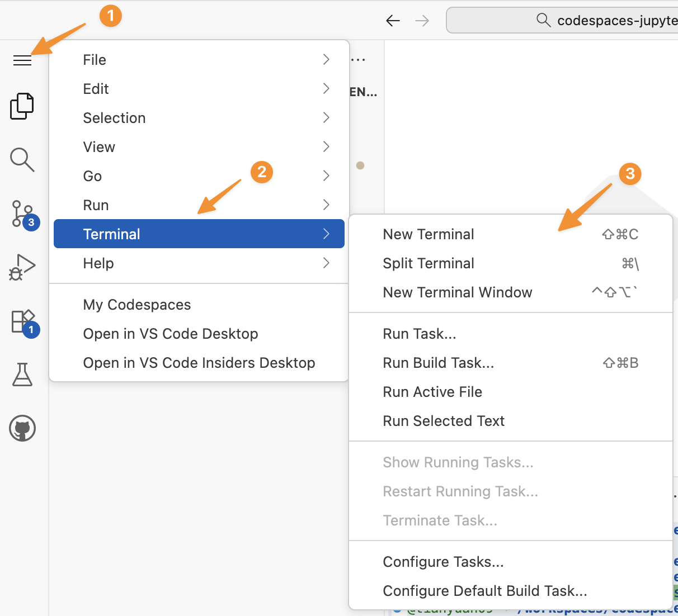This screenshot has height=616, width=678.
Task: Open the Testing flask icon
Action: (22, 375)
